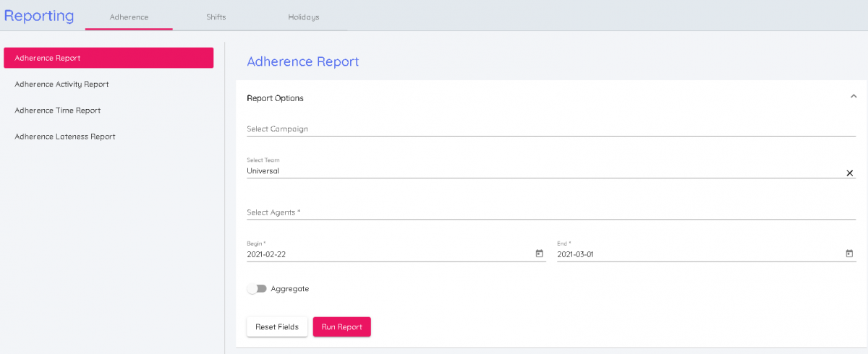The width and height of the screenshot is (868, 354).
Task: Open the Select Team dropdown
Action: [542, 171]
